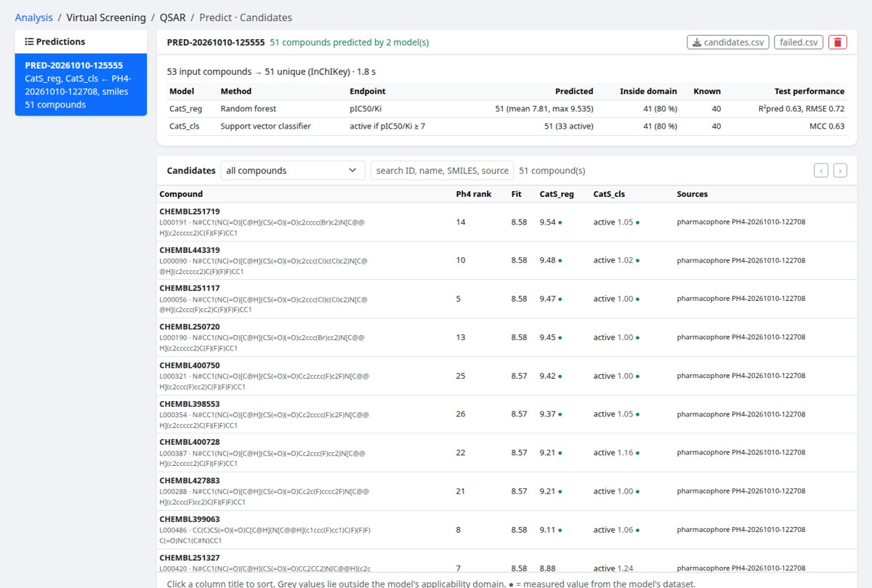Select the PRED-20261010-125555 prediction entry

coord(81,85)
